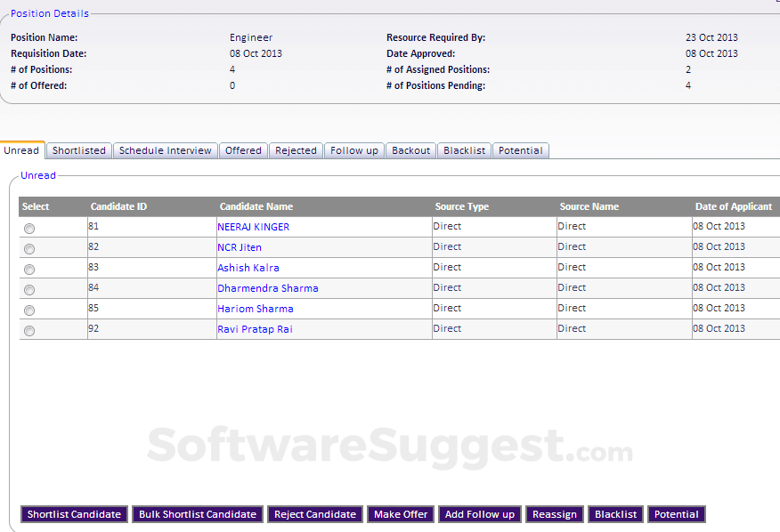
Task: Click Source Name Direct in Hariom Sharma row
Action: click(x=572, y=308)
